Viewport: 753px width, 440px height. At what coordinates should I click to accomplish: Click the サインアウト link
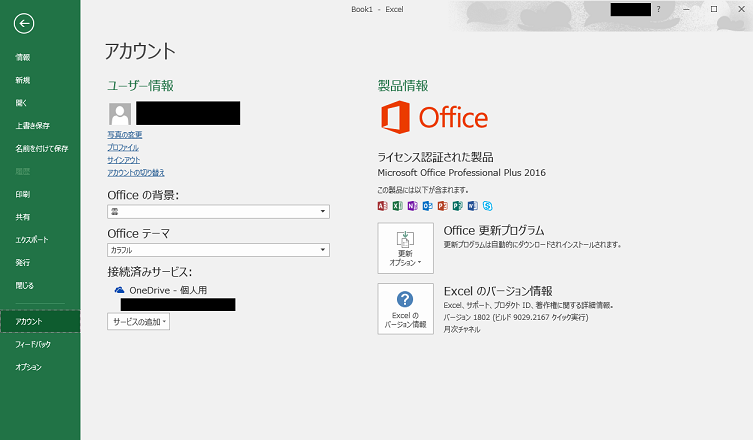coord(123,160)
